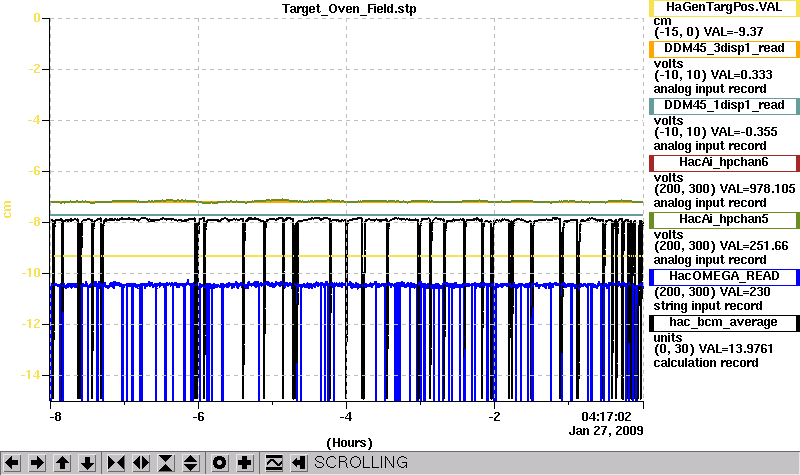The image size is (800, 475).
Task: Zoom in horizontally using inward triangles icon
Action: (116, 463)
